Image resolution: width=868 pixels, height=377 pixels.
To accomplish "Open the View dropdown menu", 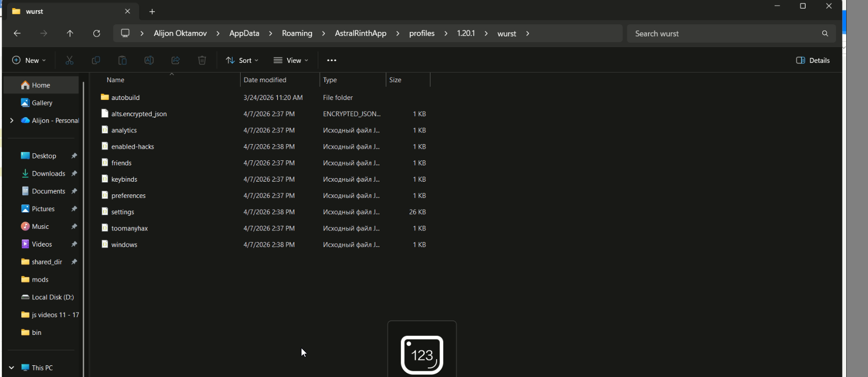I will (x=291, y=60).
